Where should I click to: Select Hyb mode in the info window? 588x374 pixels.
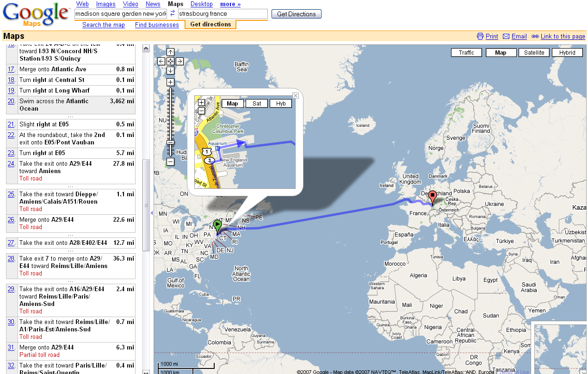[281, 104]
